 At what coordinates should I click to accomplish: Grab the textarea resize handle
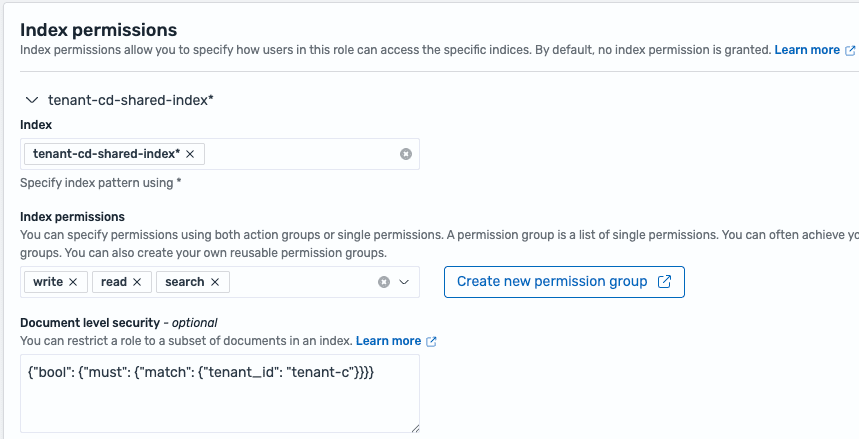coord(413,426)
